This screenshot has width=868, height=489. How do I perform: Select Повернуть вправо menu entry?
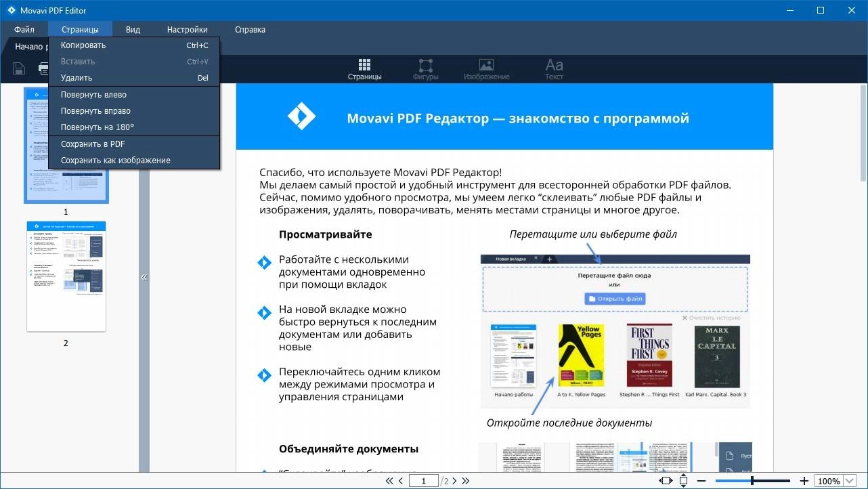pyautogui.click(x=134, y=111)
